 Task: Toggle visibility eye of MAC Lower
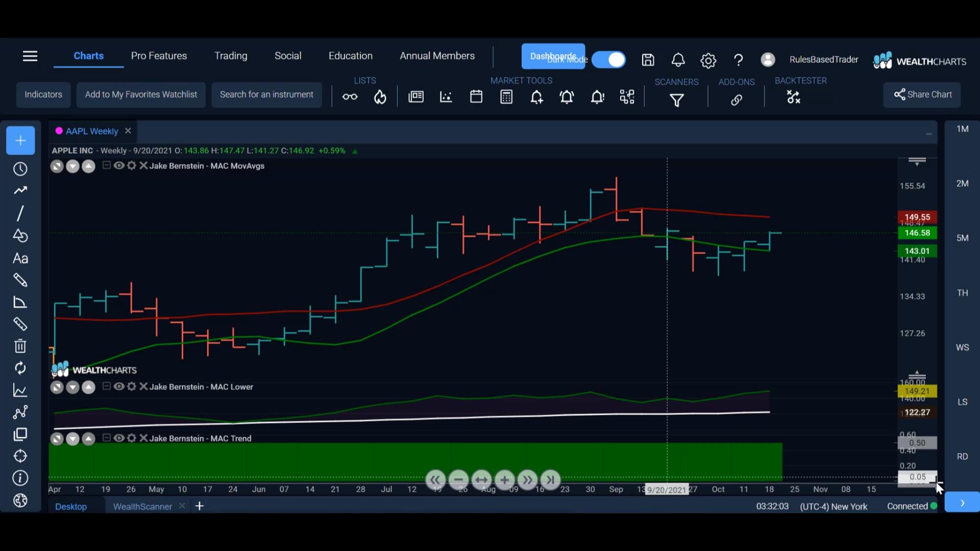[x=119, y=386]
